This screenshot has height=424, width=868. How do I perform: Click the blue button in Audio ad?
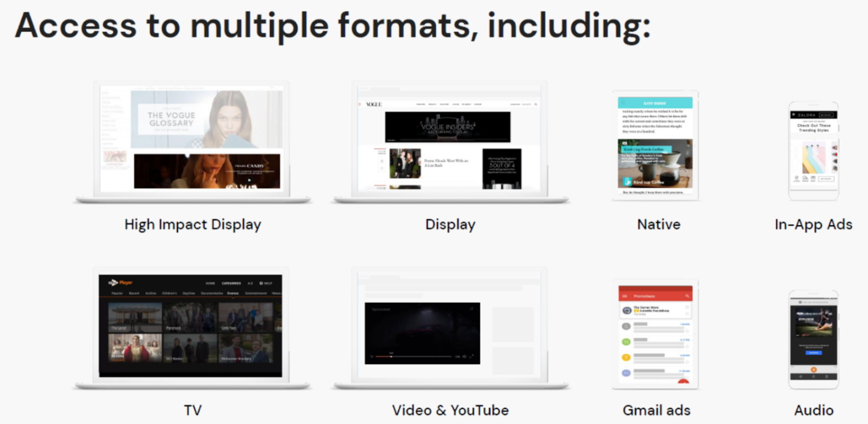pos(813,352)
